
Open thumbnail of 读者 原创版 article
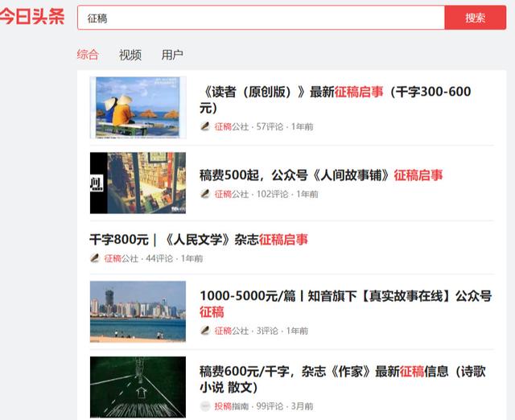click(138, 107)
